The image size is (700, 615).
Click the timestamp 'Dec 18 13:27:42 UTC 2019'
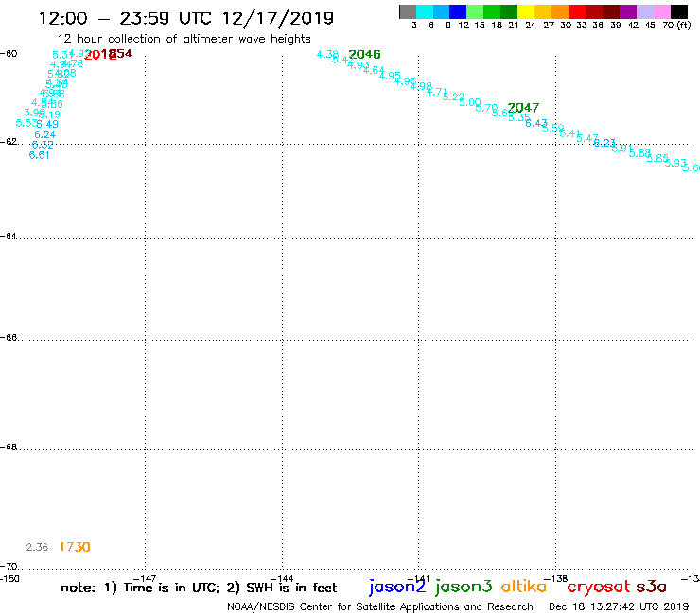tap(619, 607)
